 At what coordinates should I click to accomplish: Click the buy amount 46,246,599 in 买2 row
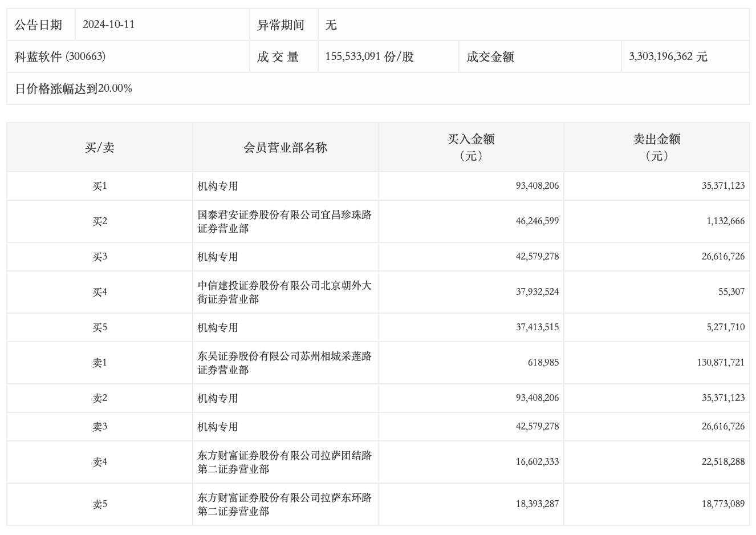[537, 221]
